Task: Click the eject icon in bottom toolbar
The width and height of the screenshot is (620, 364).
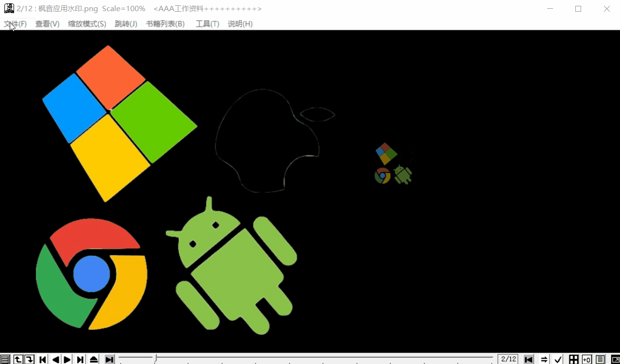Action: 94,359
